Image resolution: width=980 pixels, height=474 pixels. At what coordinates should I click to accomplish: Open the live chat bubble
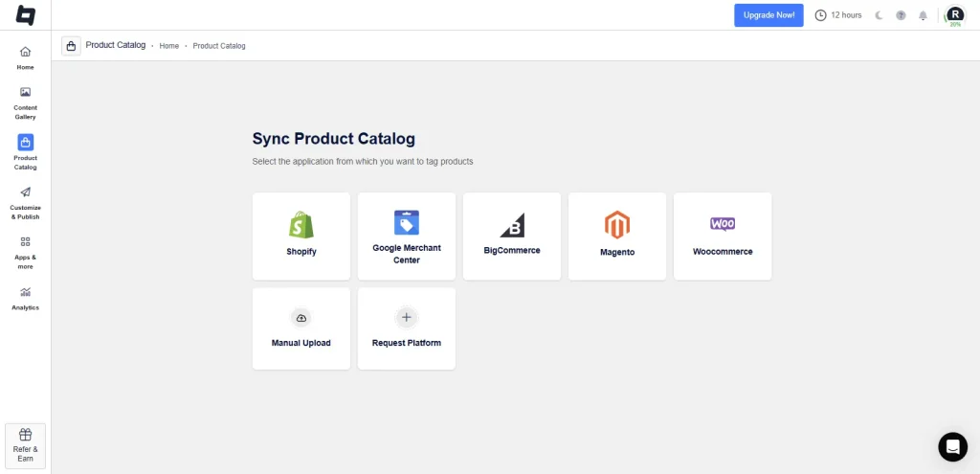(952, 446)
